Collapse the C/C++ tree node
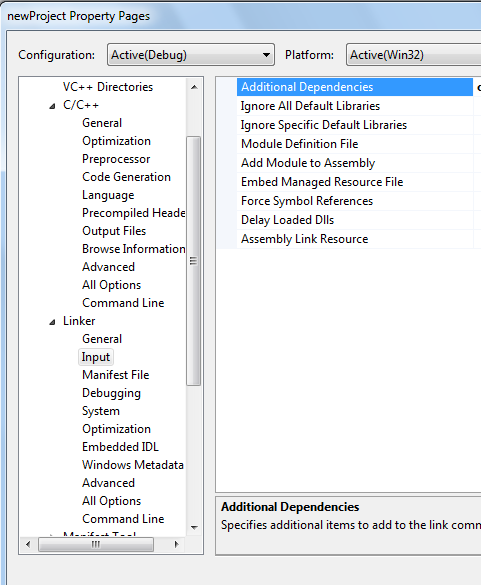 [x=52, y=106]
